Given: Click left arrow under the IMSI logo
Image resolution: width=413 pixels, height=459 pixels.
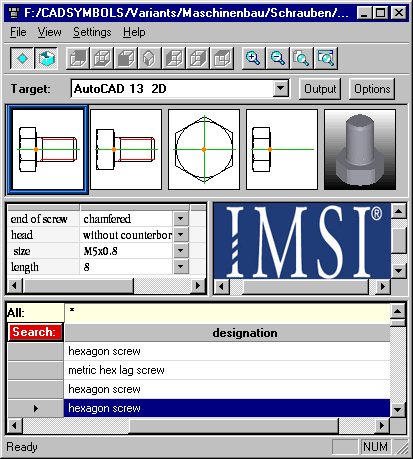Looking at the screenshot, I should [x=221, y=286].
